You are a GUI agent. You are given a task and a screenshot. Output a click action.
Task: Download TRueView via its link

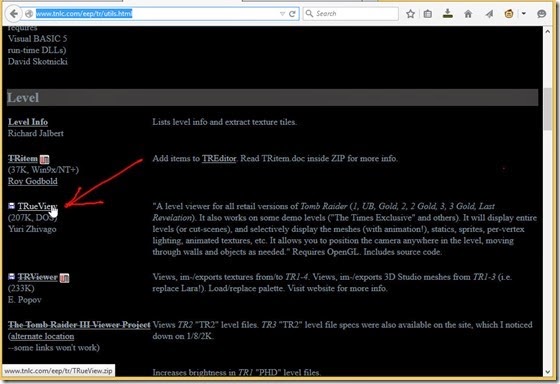coord(37,206)
